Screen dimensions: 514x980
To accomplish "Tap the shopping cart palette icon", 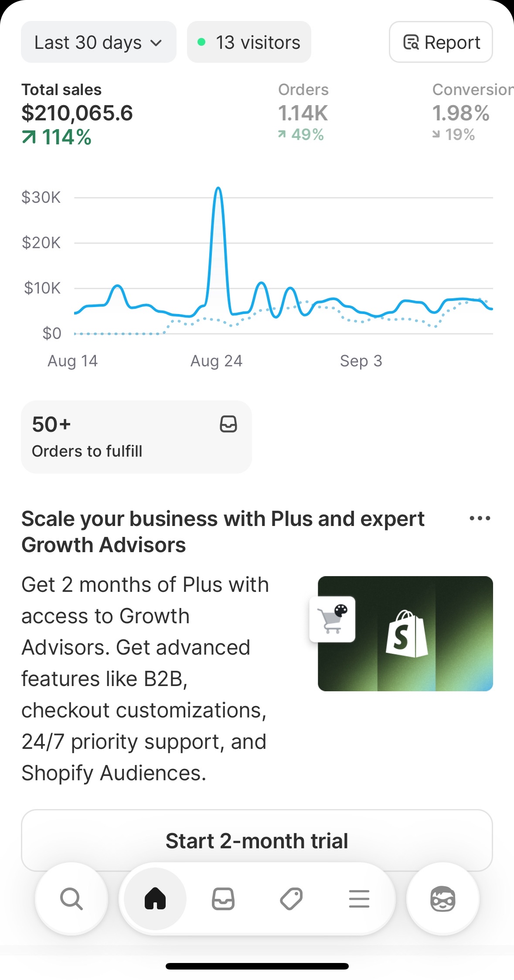I will [x=332, y=619].
